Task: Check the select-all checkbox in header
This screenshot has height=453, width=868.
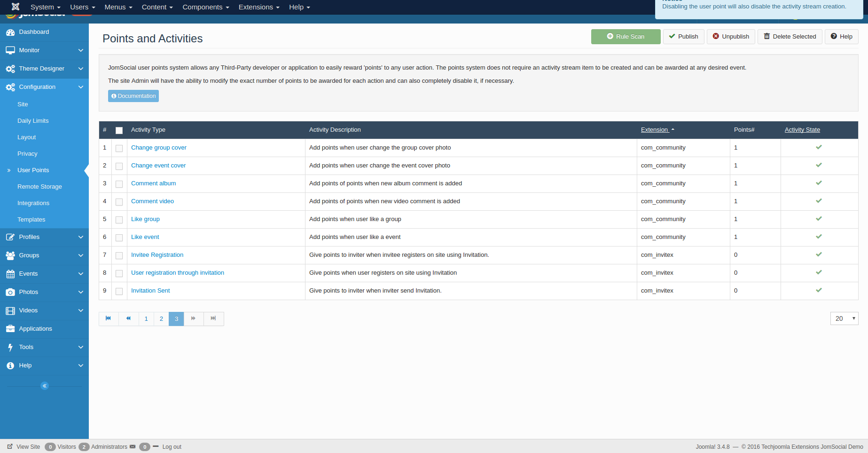Action: tap(119, 130)
